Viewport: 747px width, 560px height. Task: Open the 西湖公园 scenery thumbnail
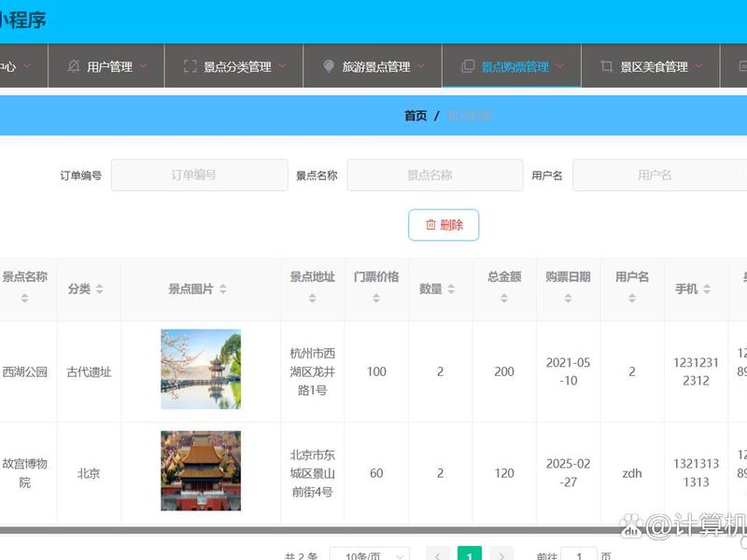coord(201,369)
